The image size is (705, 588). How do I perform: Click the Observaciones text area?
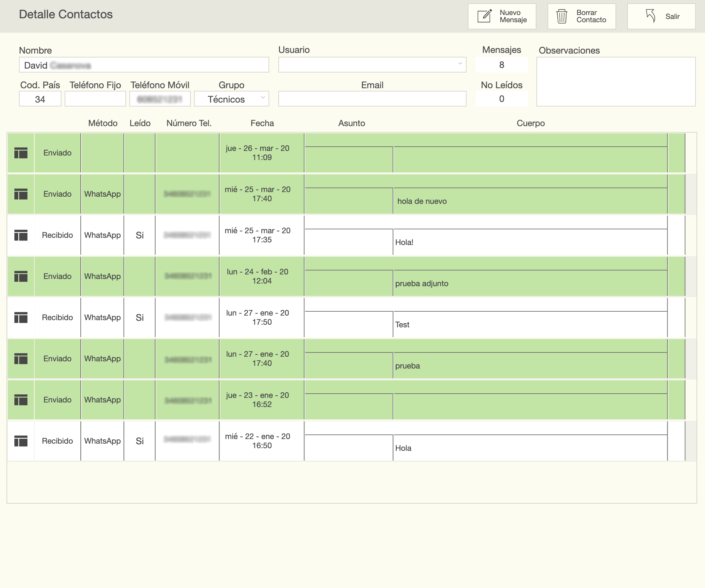point(615,82)
